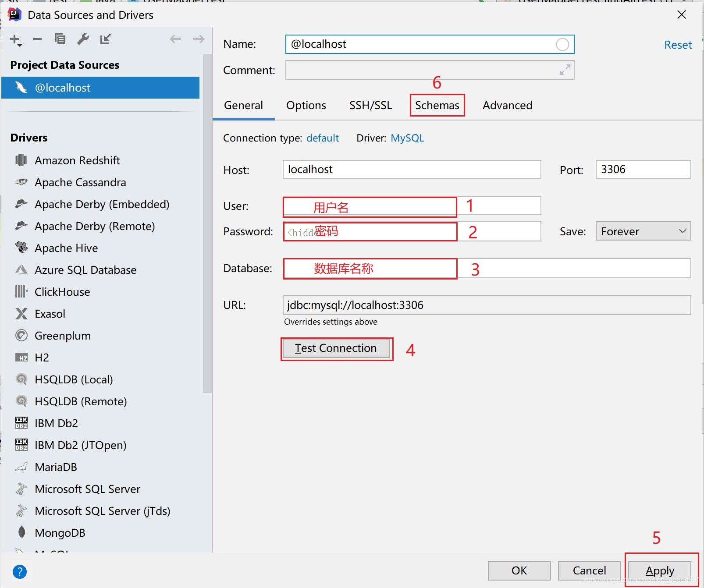Focus the Database input field
The width and height of the screenshot is (704, 588).
(x=487, y=268)
